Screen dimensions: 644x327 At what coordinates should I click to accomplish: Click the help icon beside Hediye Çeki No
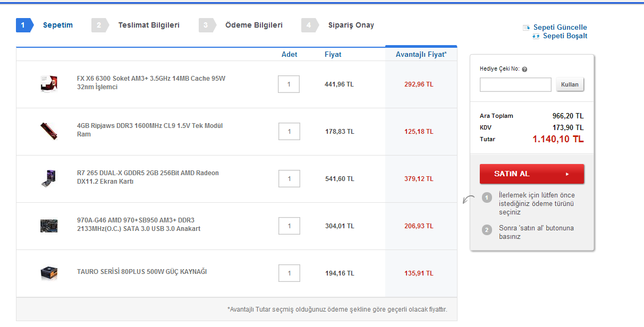click(524, 70)
